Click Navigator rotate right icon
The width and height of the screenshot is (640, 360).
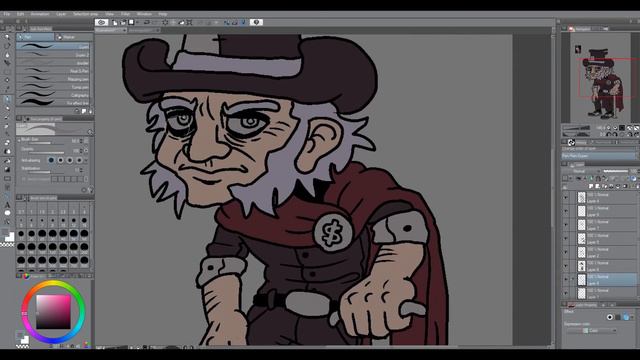tap(615, 134)
